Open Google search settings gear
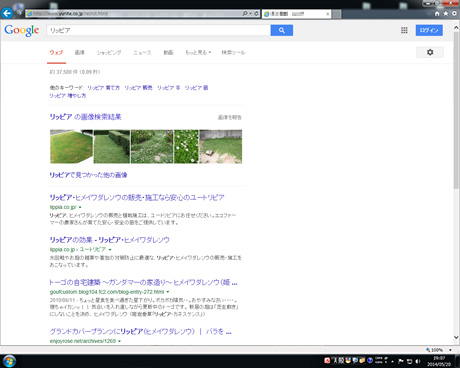Screen dimensions: 460x368 (x=430, y=52)
